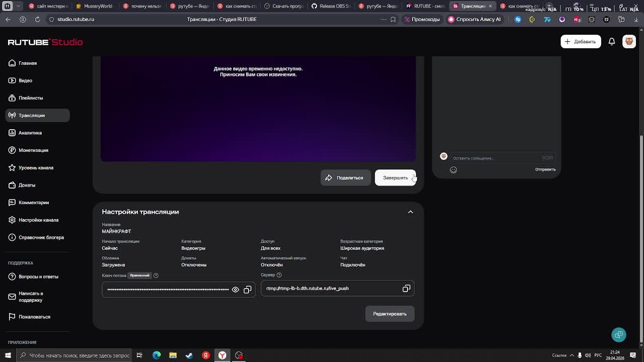Switch to Release OBS Studio browser tab

pos(332,6)
